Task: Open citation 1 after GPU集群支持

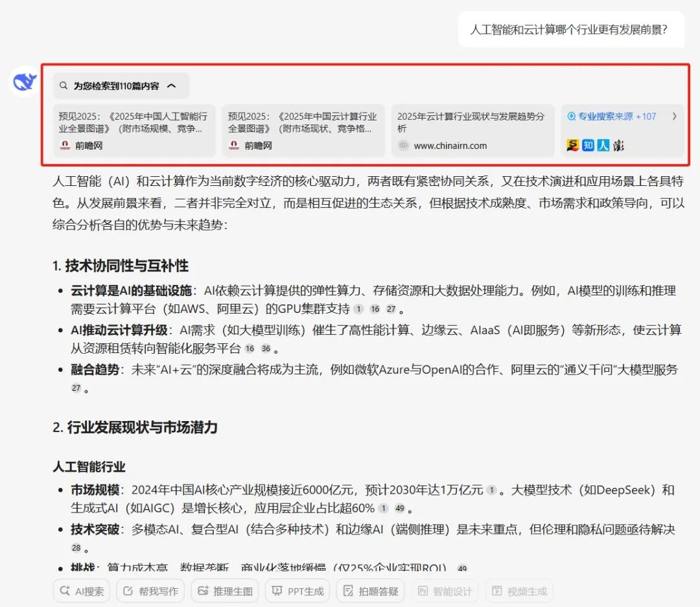Action: click(x=358, y=309)
